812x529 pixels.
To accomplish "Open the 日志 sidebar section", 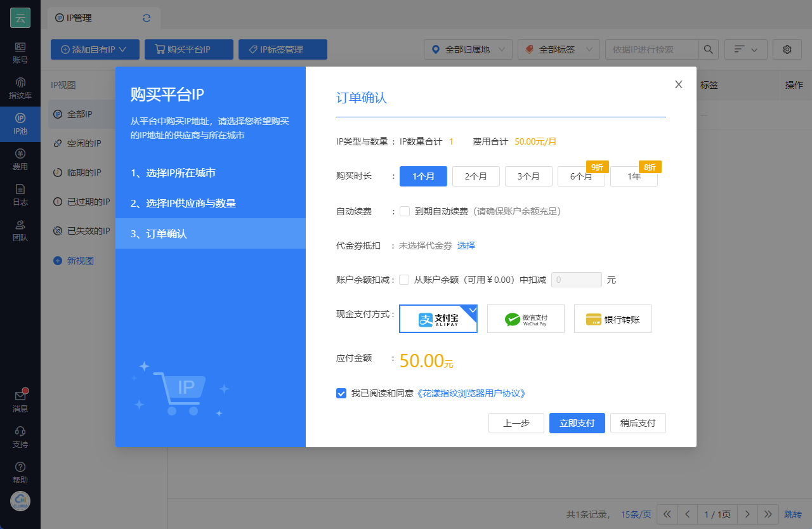I will tap(20, 195).
